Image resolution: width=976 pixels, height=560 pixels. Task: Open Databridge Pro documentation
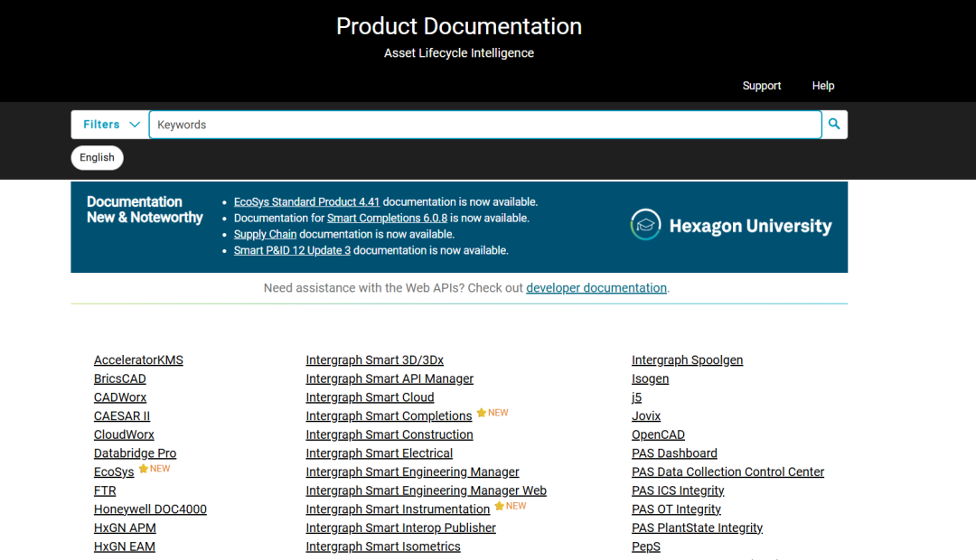(x=135, y=453)
